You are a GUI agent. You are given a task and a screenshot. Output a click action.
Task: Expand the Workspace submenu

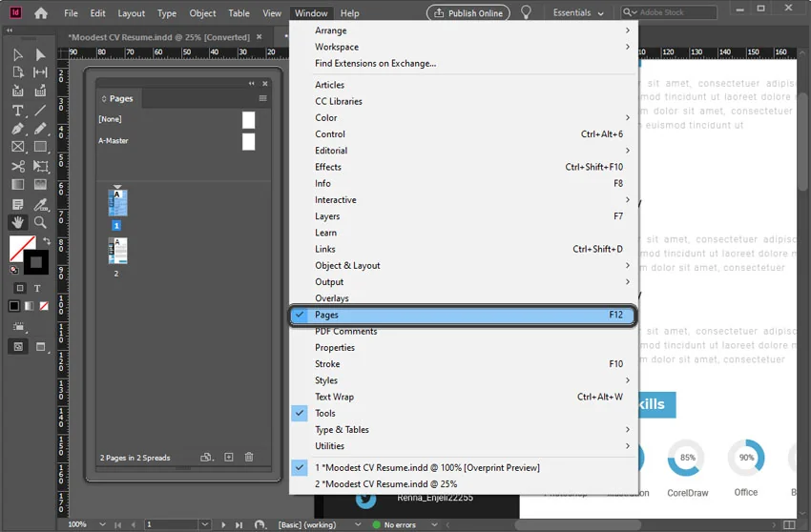tap(463, 47)
